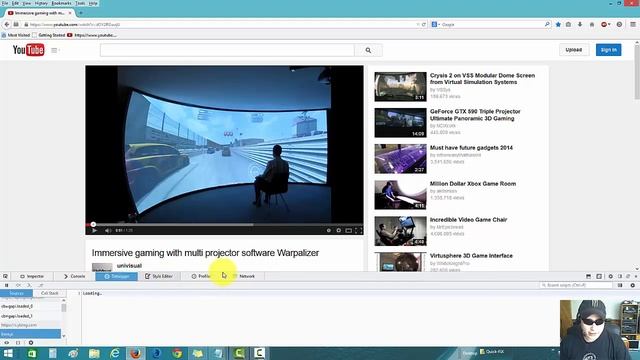Click the Upload button
The height and width of the screenshot is (360, 640).
pyautogui.click(x=573, y=50)
